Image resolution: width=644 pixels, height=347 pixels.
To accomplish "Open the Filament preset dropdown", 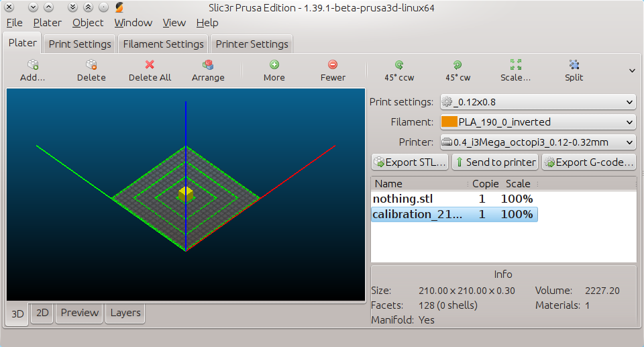I will 538,122.
